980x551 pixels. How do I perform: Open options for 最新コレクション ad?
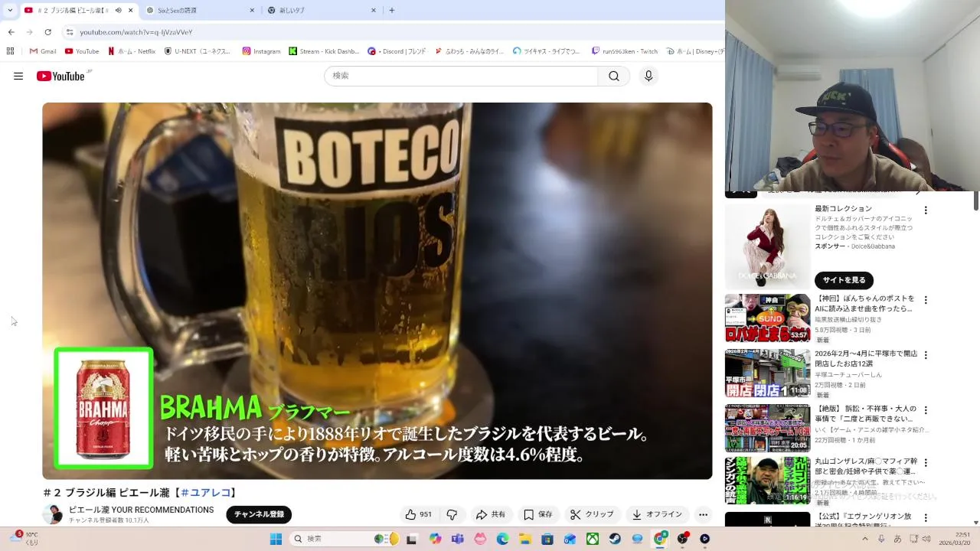coord(925,210)
